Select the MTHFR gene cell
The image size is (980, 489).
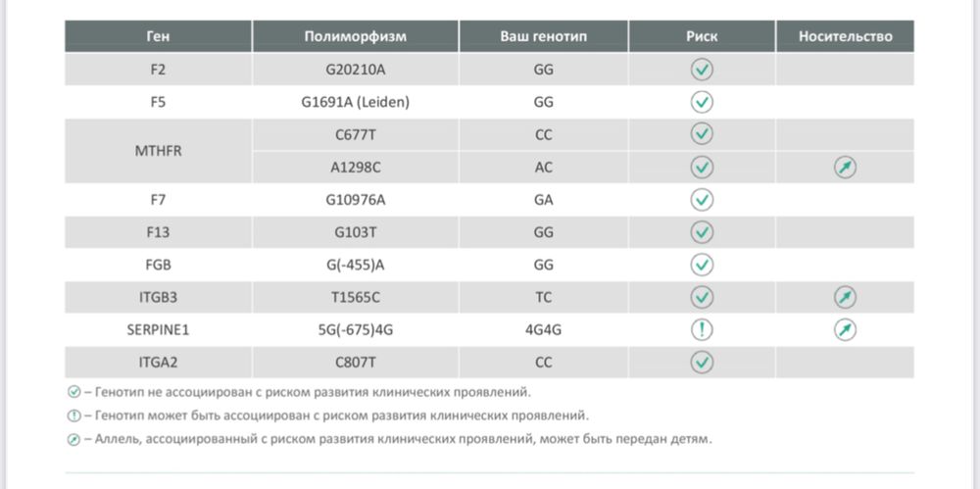158,151
